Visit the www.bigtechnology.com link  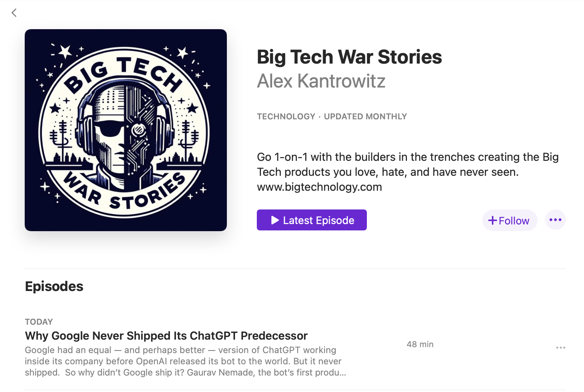[319, 187]
